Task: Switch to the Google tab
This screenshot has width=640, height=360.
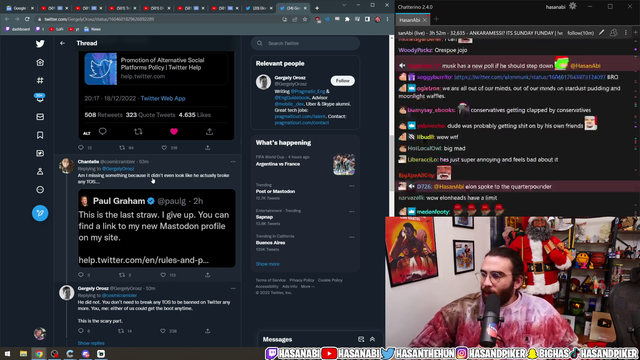Action: pyautogui.click(x=20, y=8)
